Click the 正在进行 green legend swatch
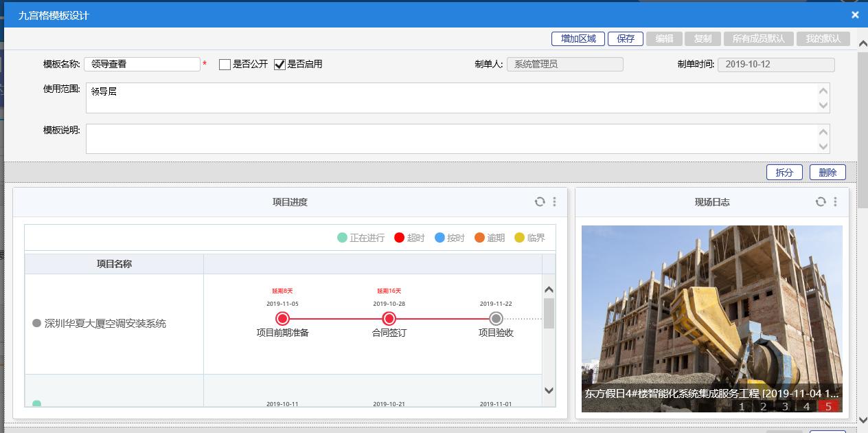Screen dimensions: 868x433 [342, 238]
